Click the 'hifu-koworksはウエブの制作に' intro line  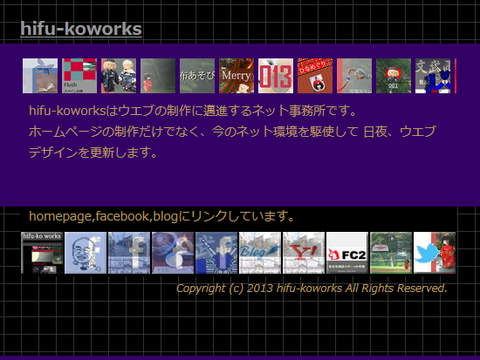pyautogui.click(x=193, y=110)
